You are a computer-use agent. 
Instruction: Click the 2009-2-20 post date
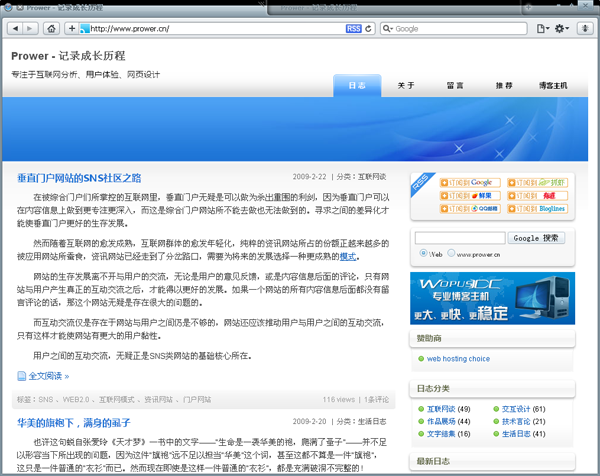(x=310, y=421)
